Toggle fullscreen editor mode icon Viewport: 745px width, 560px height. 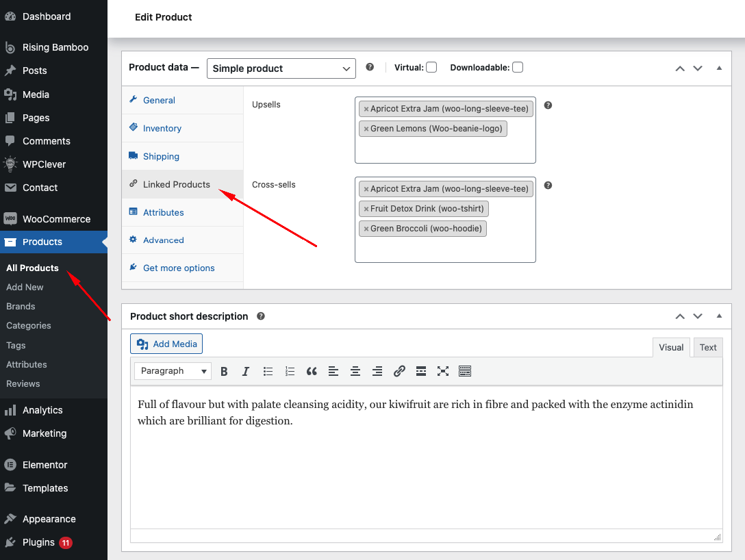pyautogui.click(x=443, y=371)
